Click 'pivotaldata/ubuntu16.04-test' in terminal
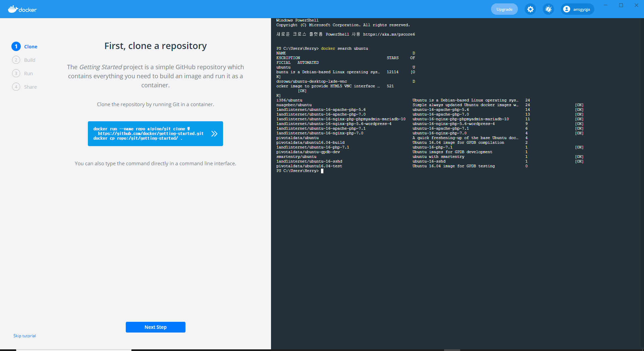This screenshot has width=644, height=351. point(309,166)
